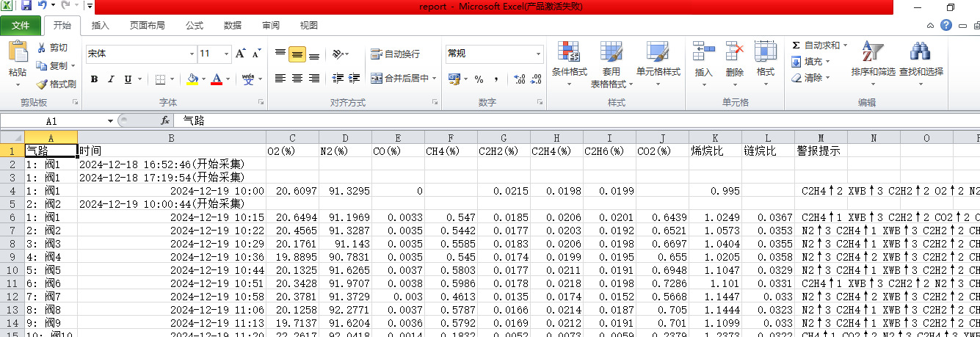Select column C header
This screenshot has width=980, height=337.
pyautogui.click(x=293, y=137)
